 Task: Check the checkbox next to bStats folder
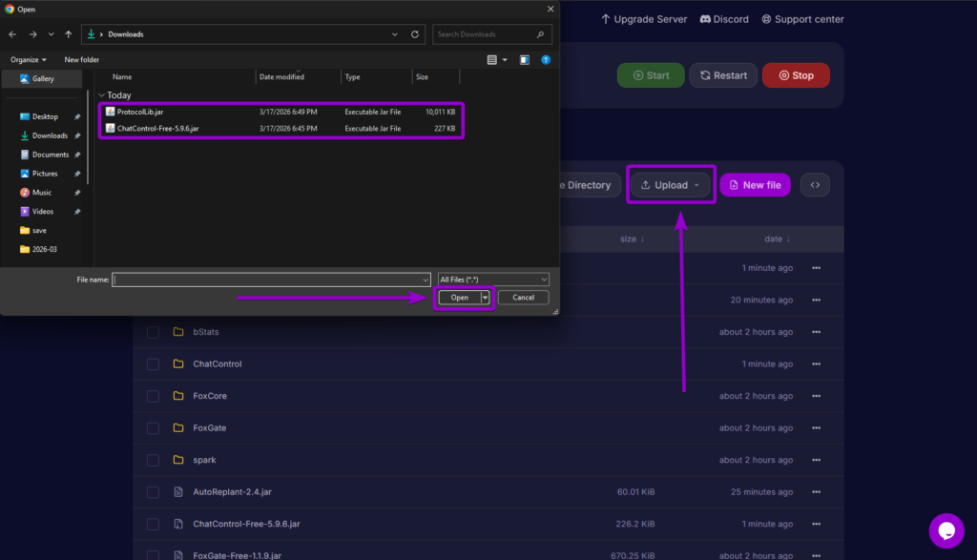click(x=153, y=331)
